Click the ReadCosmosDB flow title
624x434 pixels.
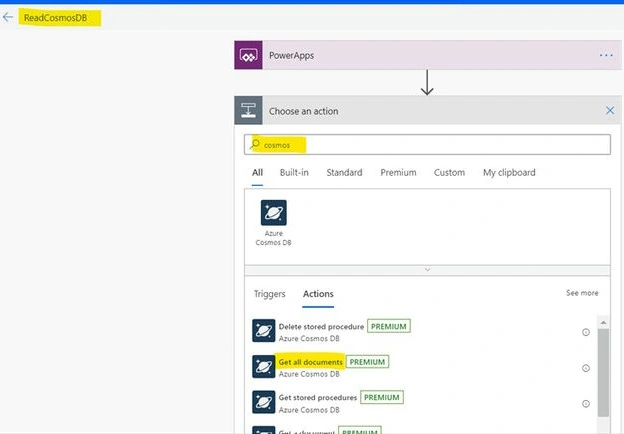(55, 18)
